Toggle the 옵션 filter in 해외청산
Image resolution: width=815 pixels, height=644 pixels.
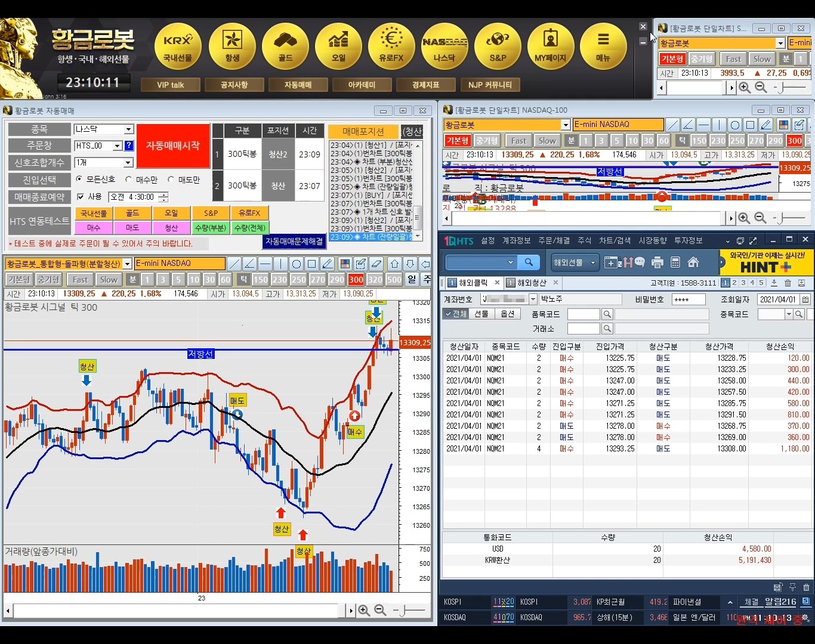coord(508,314)
